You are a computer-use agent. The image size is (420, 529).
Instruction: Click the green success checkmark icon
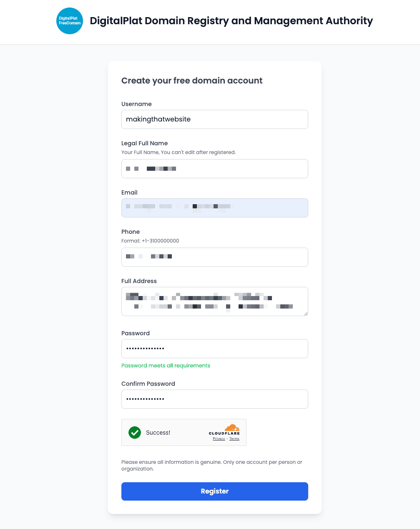point(134,433)
